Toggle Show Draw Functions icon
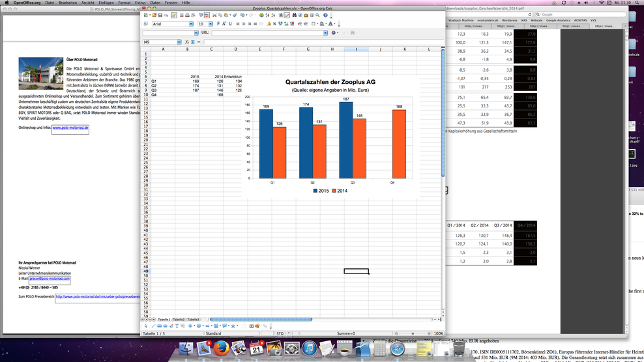Screen dimensions: 644x362 pyautogui.click(x=287, y=15)
